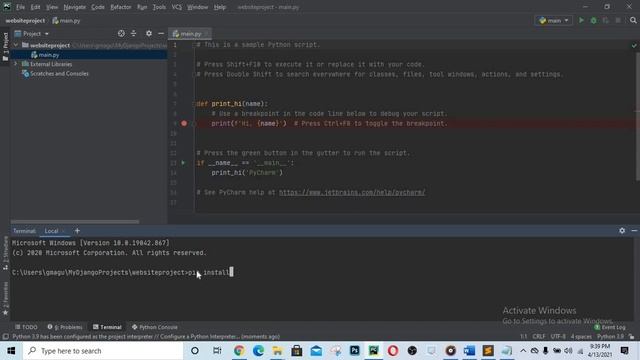640x360 pixels.
Task: Open the VCS menu
Action: coord(177,7)
